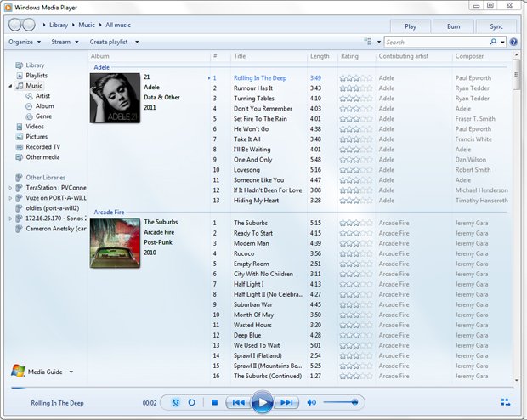This screenshot has width=527, height=420.
Task: Click the Arcade Fire group header
Action: [109, 213]
